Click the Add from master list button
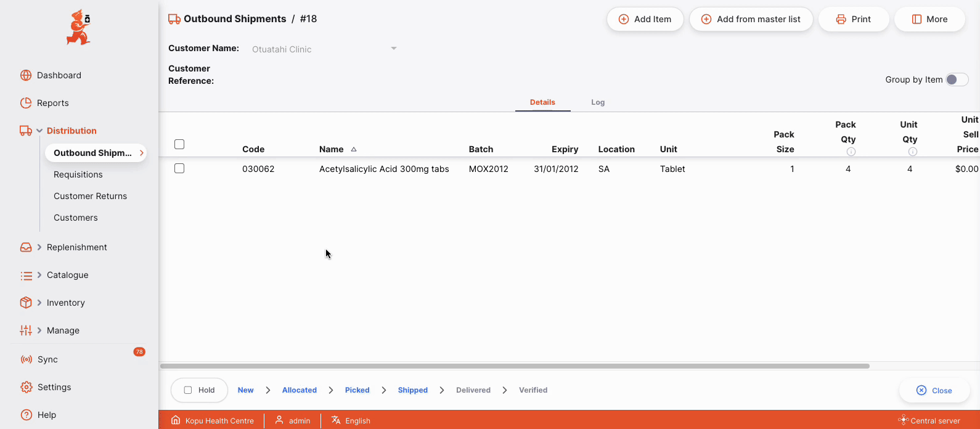980x429 pixels. [x=751, y=19]
